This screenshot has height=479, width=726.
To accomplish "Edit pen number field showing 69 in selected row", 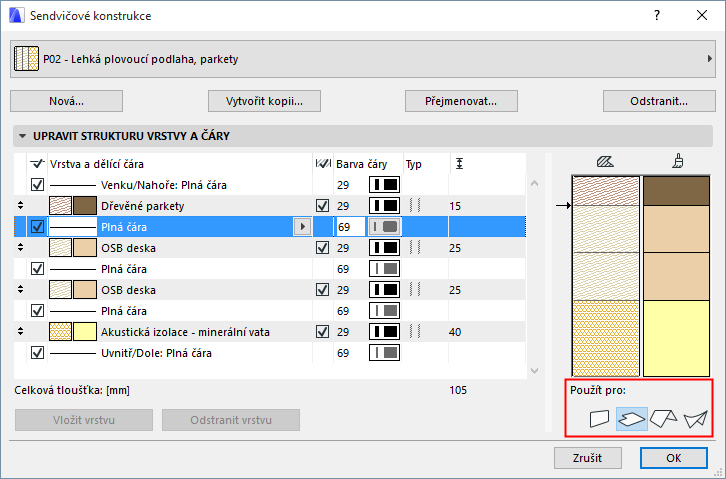I will 350,227.
